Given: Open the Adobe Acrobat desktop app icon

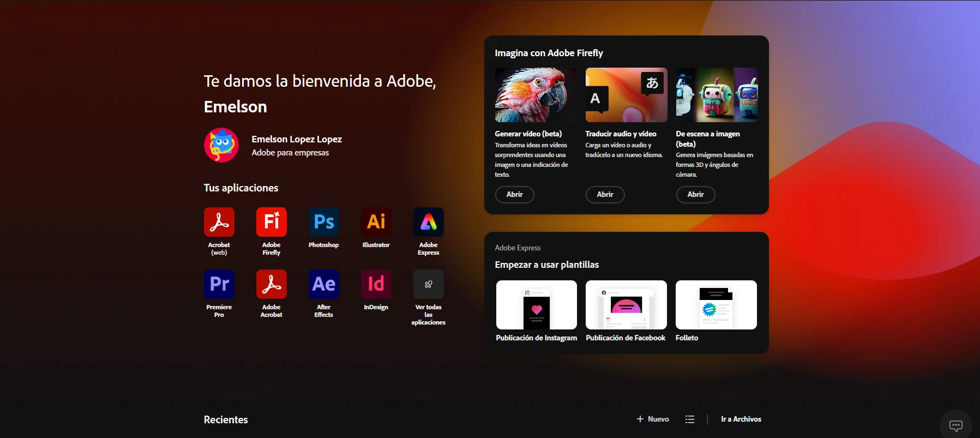Looking at the screenshot, I should click(x=272, y=284).
